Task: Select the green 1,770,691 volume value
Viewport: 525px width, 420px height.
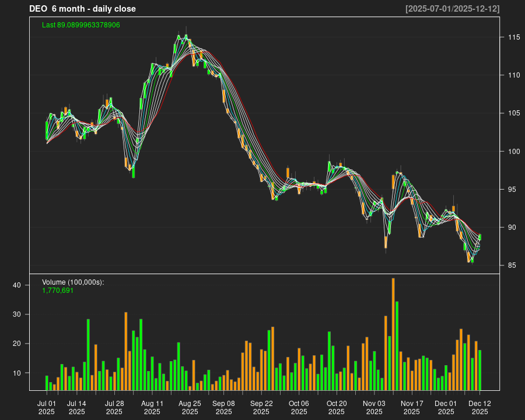Action: (58, 290)
